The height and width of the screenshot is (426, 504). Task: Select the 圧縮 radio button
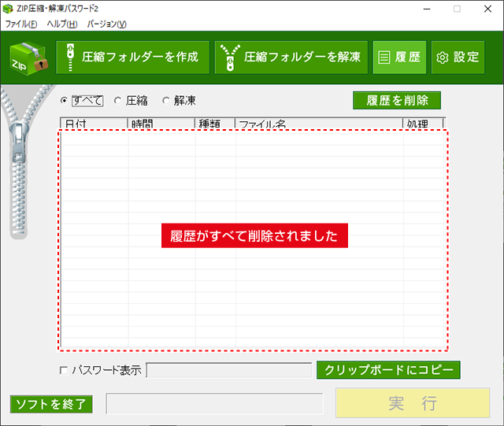pos(117,101)
